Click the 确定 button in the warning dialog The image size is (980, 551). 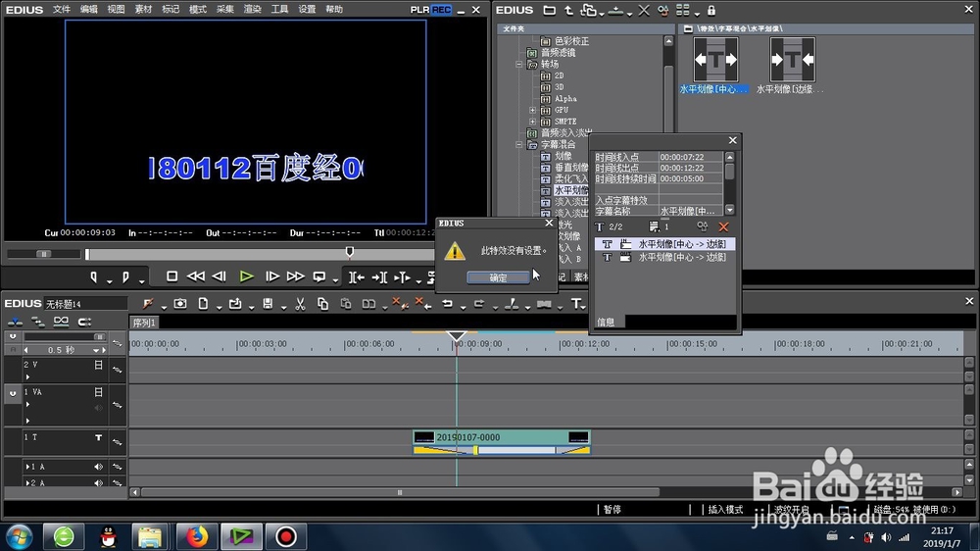point(498,277)
